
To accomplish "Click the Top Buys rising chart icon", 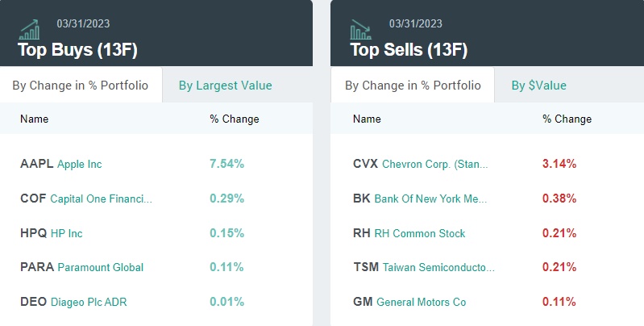I will 31,31.
